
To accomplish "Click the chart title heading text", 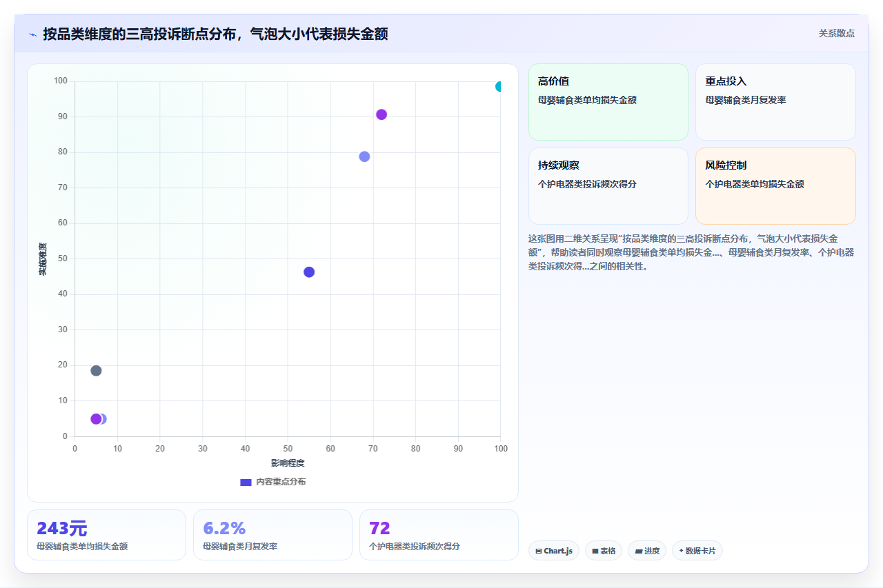I will point(215,34).
